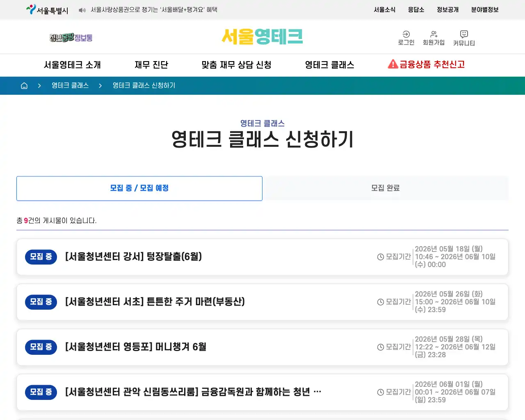525x420 pixels.
Task: Open 재무 진단 menu
Action: point(151,65)
